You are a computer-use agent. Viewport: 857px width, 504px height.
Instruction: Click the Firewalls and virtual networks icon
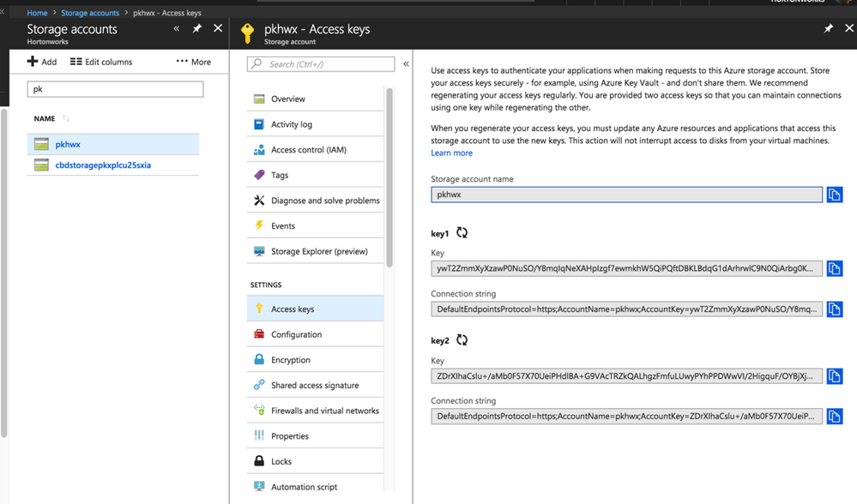pos(259,410)
